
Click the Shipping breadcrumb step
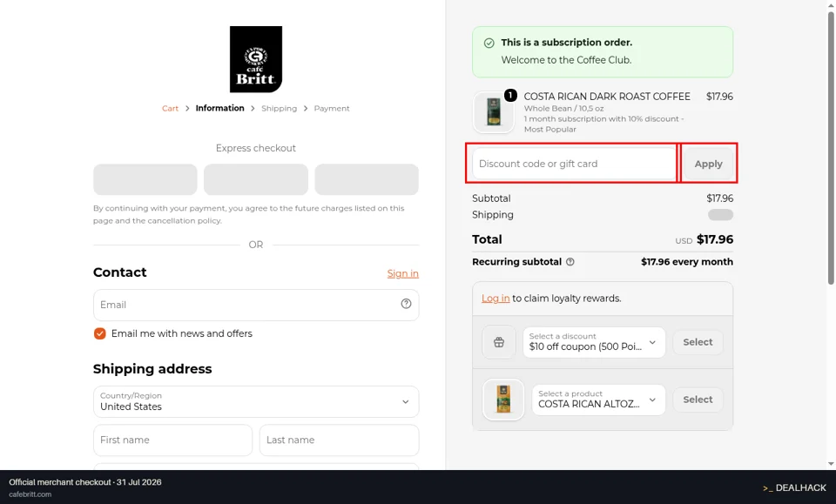279,108
